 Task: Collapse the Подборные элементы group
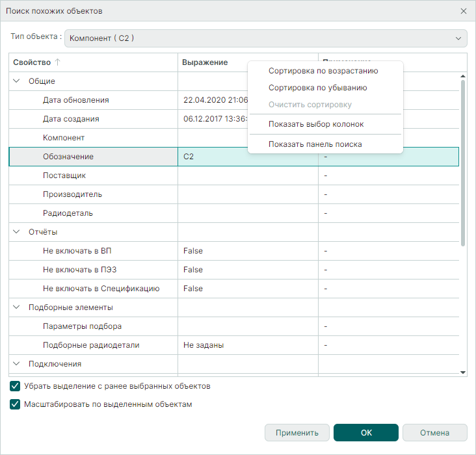tap(16, 307)
